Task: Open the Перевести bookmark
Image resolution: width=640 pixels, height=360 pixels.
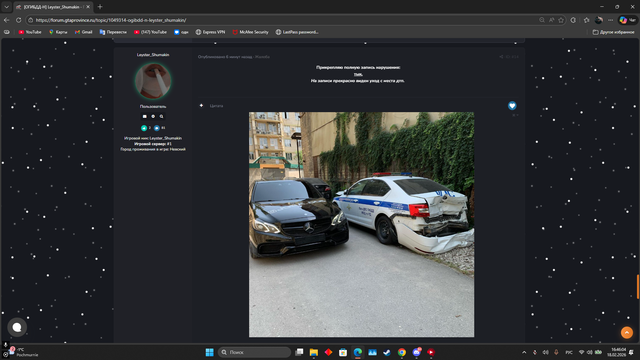Action: (x=113, y=32)
